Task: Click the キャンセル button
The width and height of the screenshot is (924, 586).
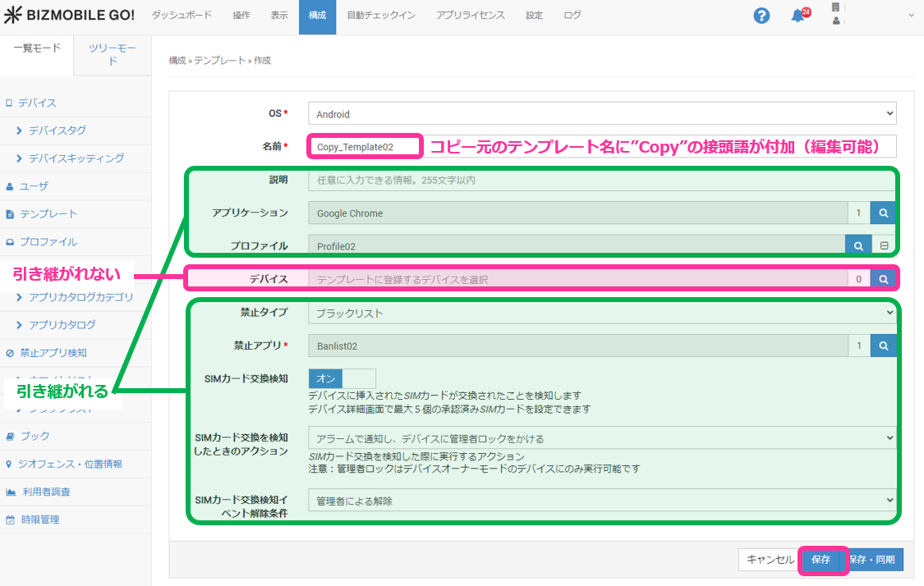Action: (770, 560)
